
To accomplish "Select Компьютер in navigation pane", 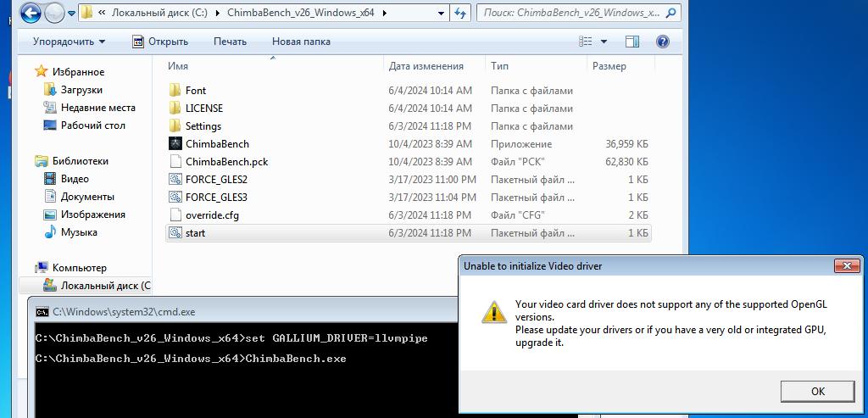I will [79, 267].
